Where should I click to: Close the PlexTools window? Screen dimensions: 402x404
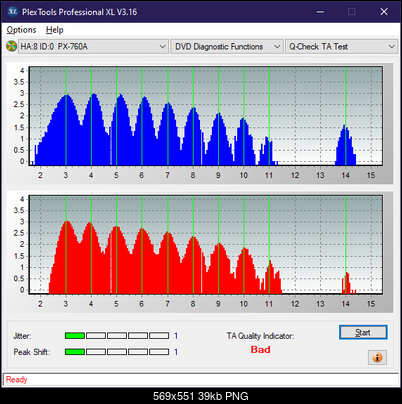click(x=384, y=12)
